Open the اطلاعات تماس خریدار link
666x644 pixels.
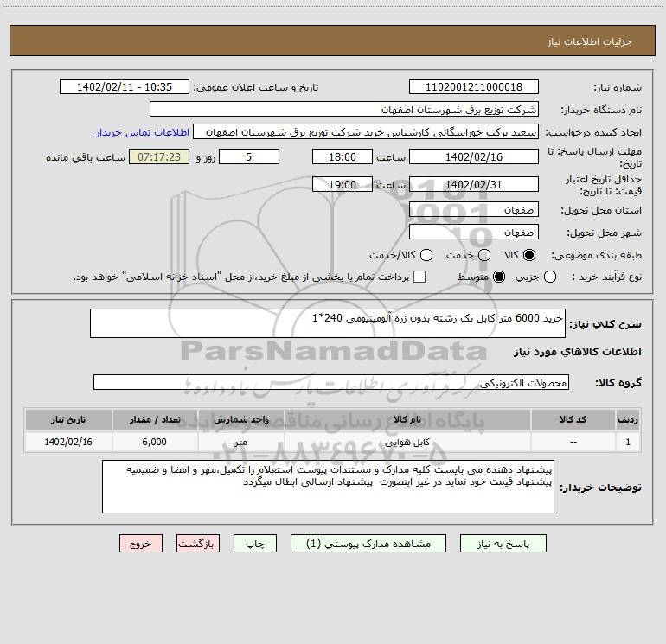click(x=143, y=132)
